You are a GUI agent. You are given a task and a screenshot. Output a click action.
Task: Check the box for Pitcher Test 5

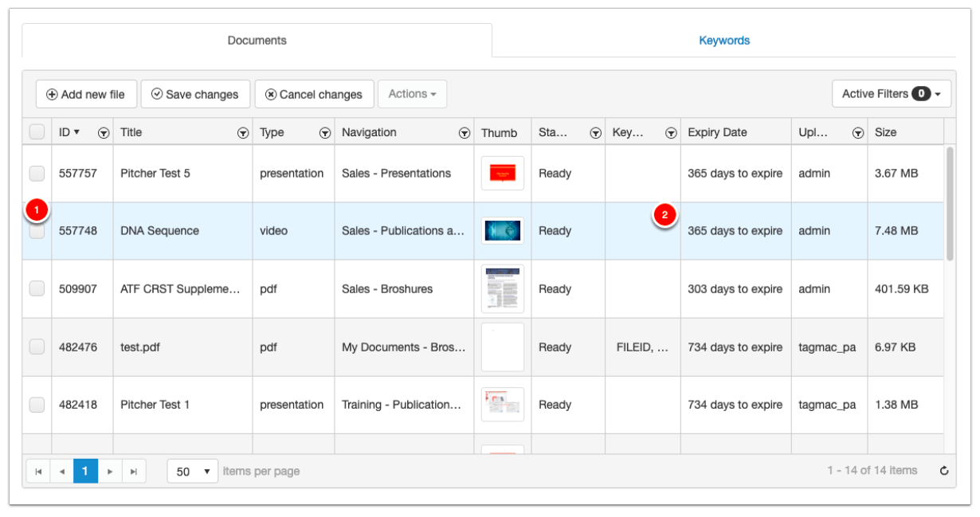pos(37,173)
